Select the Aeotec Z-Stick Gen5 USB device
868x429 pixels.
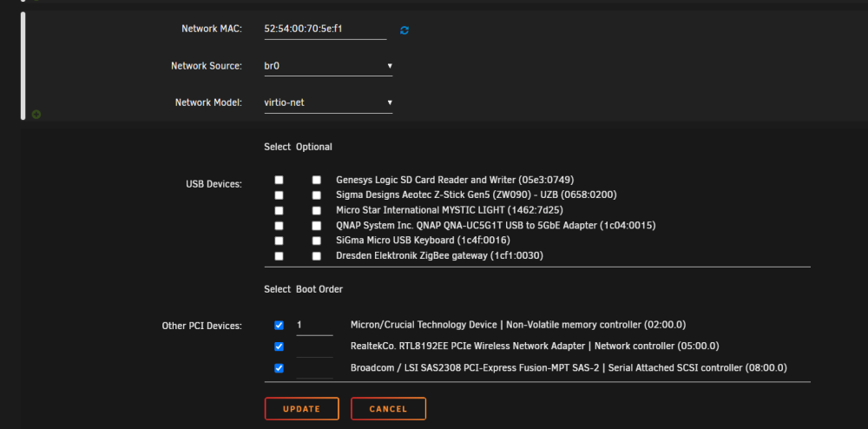pyautogui.click(x=279, y=195)
